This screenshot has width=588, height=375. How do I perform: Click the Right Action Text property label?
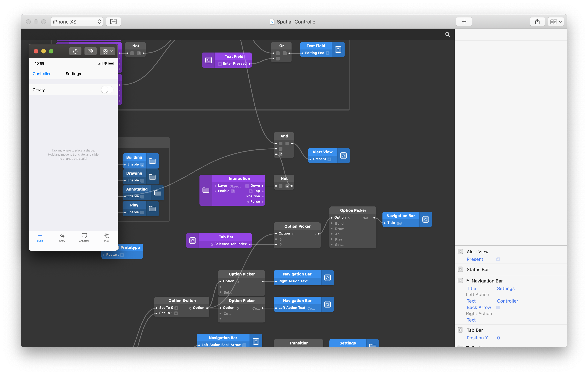pyautogui.click(x=471, y=320)
